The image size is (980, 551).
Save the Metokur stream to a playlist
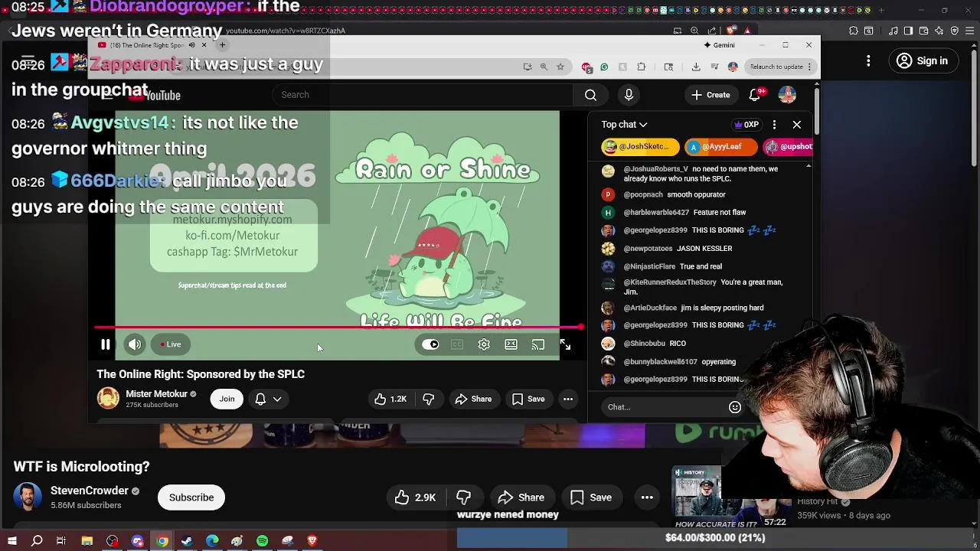(x=528, y=399)
